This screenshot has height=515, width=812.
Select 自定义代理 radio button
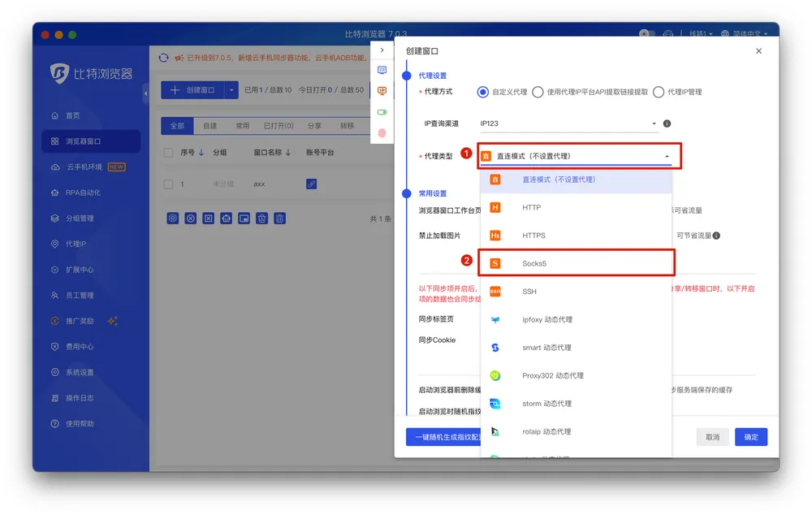(483, 92)
